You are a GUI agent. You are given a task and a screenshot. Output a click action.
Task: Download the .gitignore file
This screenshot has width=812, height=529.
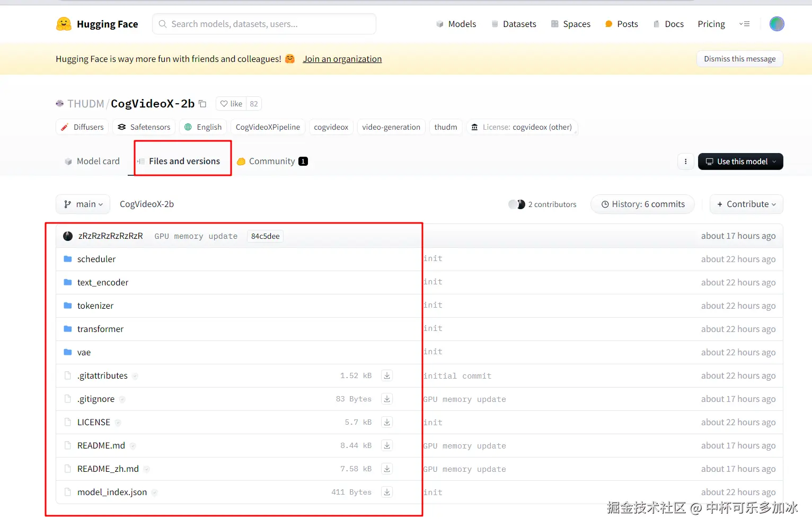click(x=387, y=399)
